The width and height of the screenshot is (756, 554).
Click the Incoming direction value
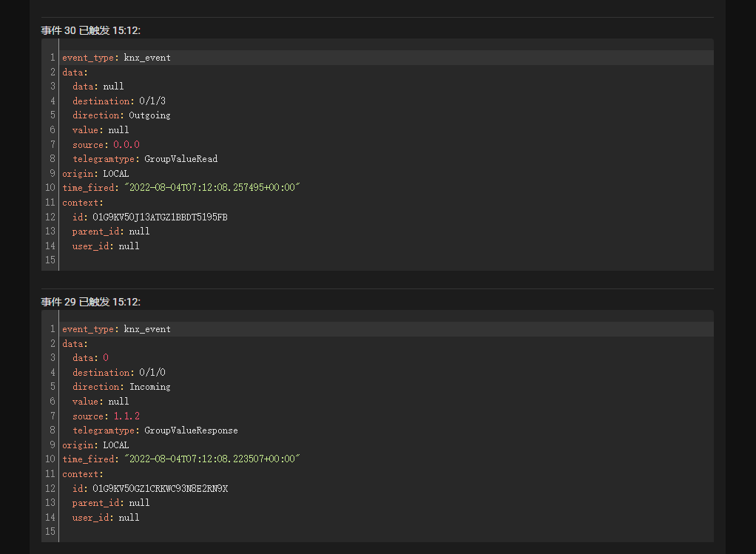click(x=149, y=387)
